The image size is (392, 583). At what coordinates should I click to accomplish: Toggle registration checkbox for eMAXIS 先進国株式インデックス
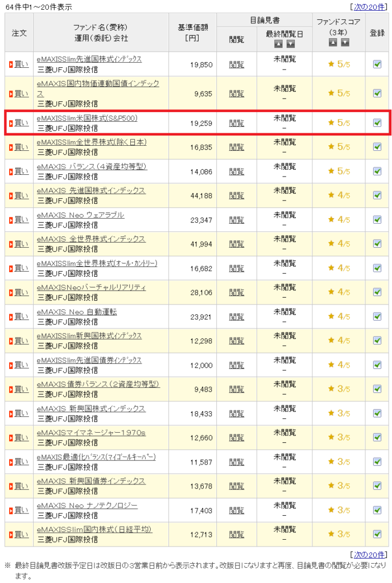[x=377, y=195]
